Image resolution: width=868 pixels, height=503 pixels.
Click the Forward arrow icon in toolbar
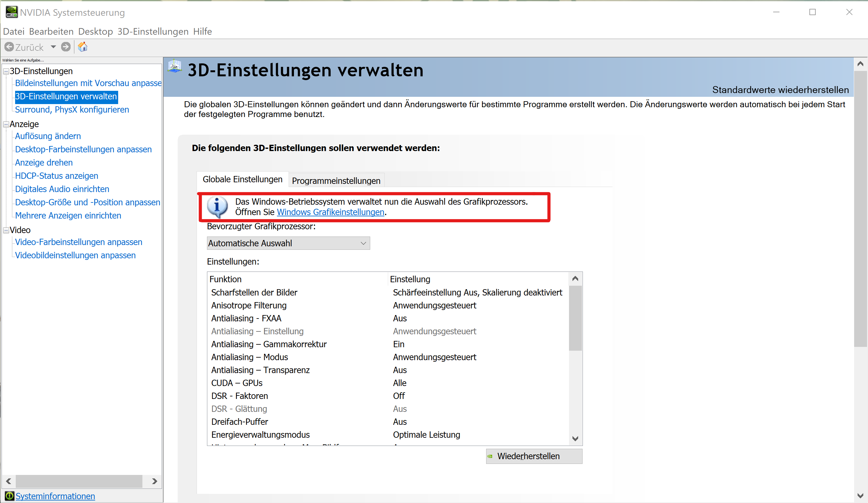pos(66,47)
